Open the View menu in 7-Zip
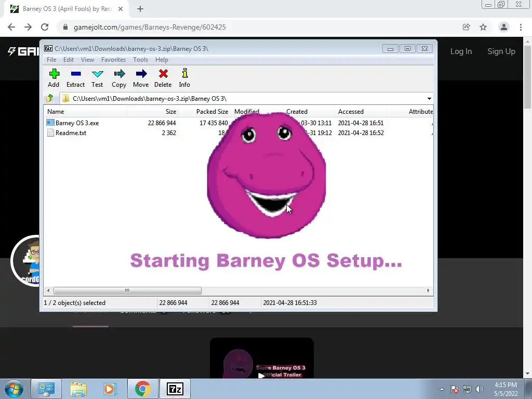532x399 pixels. coord(87,60)
